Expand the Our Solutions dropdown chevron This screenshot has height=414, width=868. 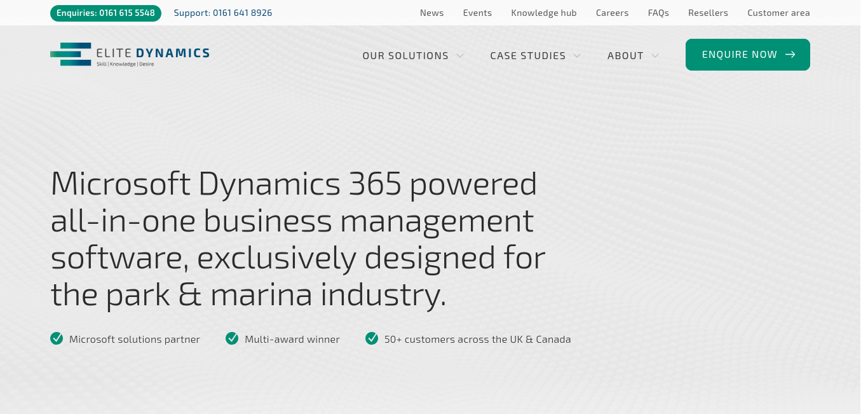[460, 56]
